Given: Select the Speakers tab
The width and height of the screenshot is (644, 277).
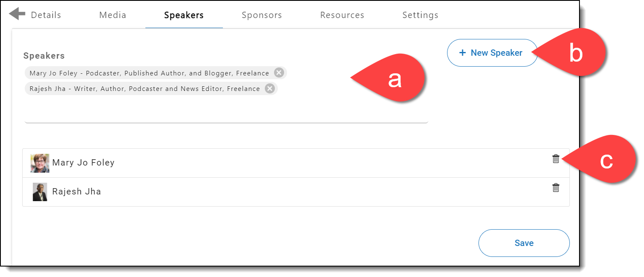Looking at the screenshot, I should [184, 15].
